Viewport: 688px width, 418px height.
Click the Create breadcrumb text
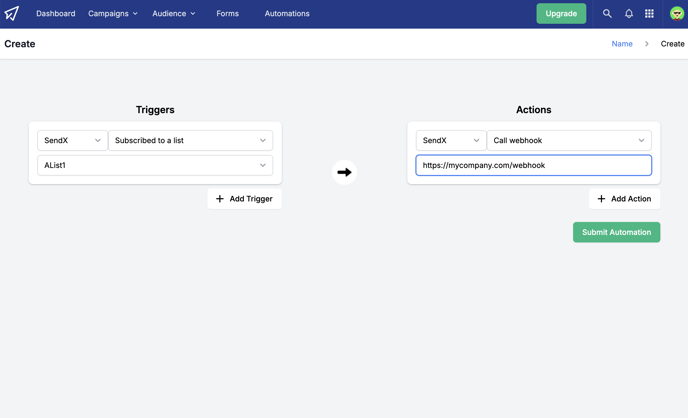673,44
